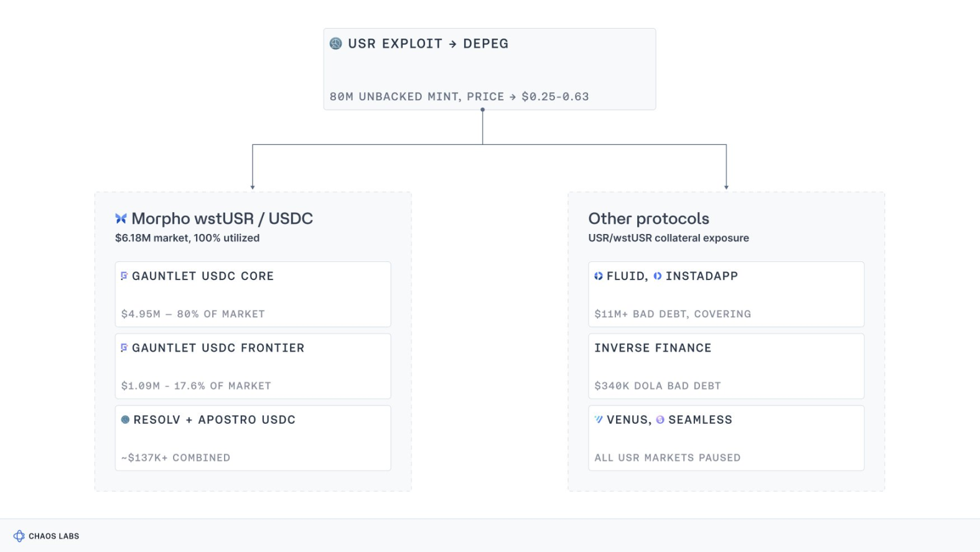Image resolution: width=980 pixels, height=552 pixels.
Task: Click the "Morpho wstUSR / USDC" heading
Action: (222, 218)
